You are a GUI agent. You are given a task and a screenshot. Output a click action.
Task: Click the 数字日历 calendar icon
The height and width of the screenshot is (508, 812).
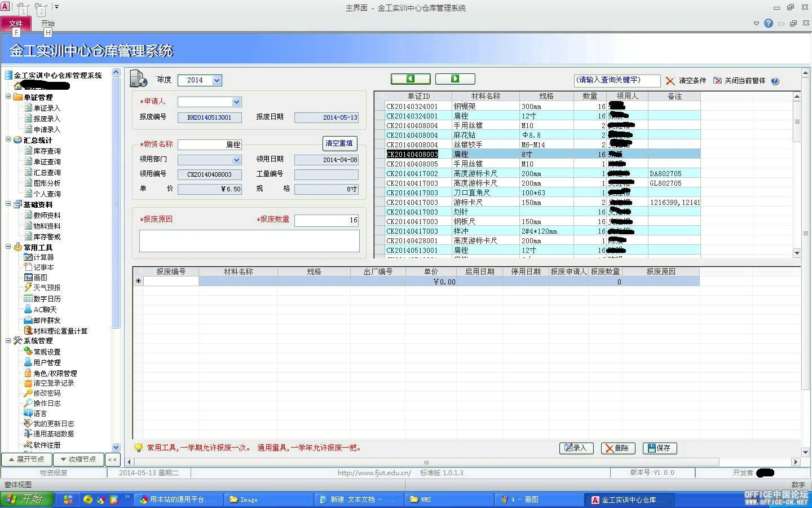[28, 299]
